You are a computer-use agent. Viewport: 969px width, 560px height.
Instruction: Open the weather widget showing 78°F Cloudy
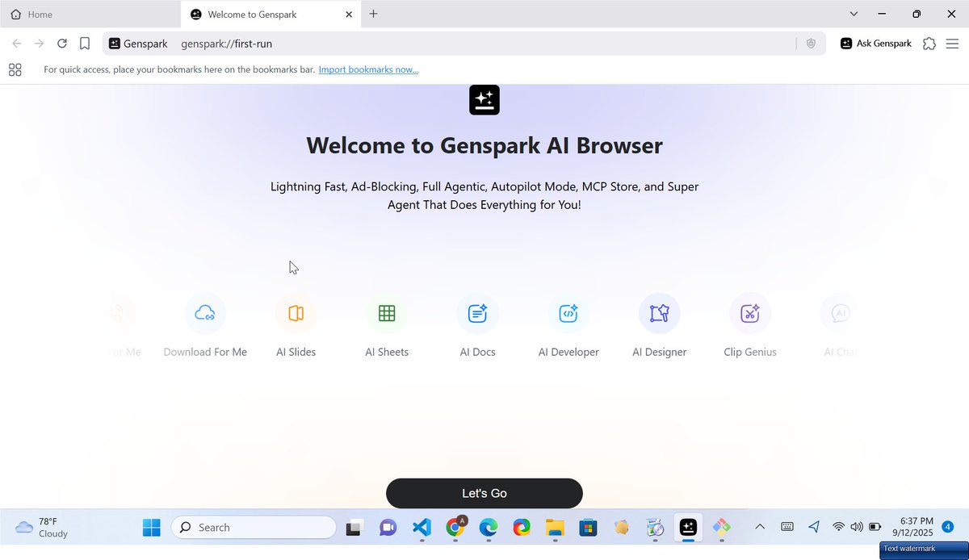tap(42, 528)
